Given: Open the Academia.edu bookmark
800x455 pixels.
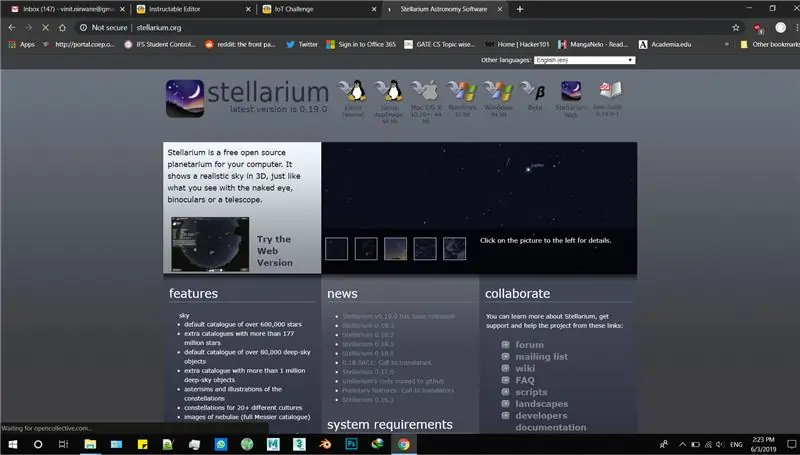Looking at the screenshot, I should tap(665, 44).
